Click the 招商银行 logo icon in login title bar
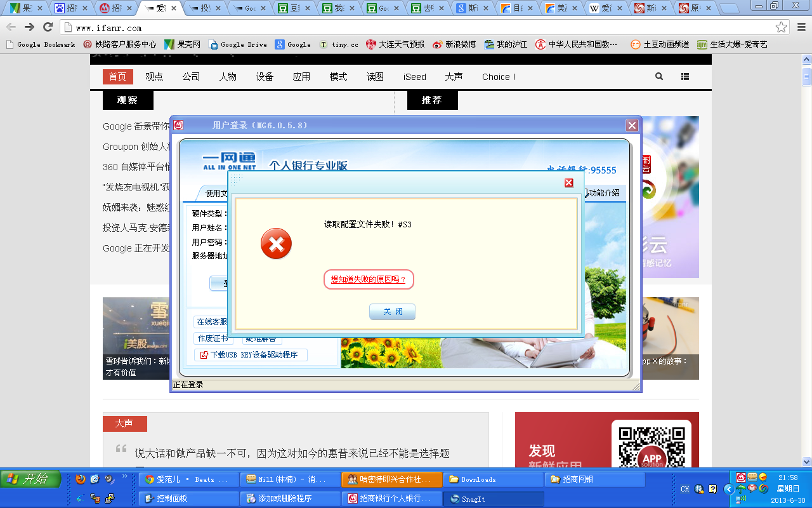812x508 pixels. [179, 125]
